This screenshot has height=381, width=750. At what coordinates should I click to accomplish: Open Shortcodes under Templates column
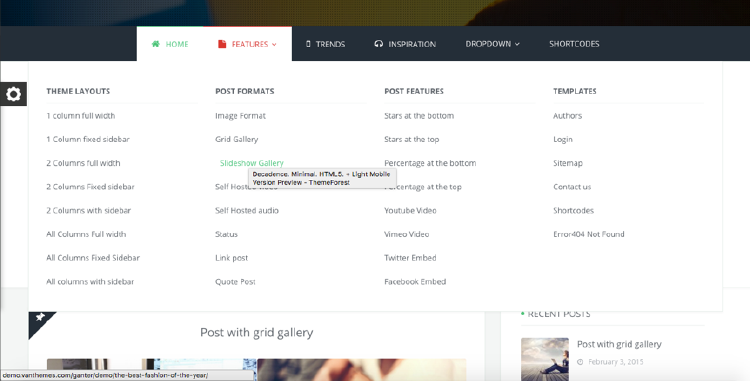pos(574,210)
